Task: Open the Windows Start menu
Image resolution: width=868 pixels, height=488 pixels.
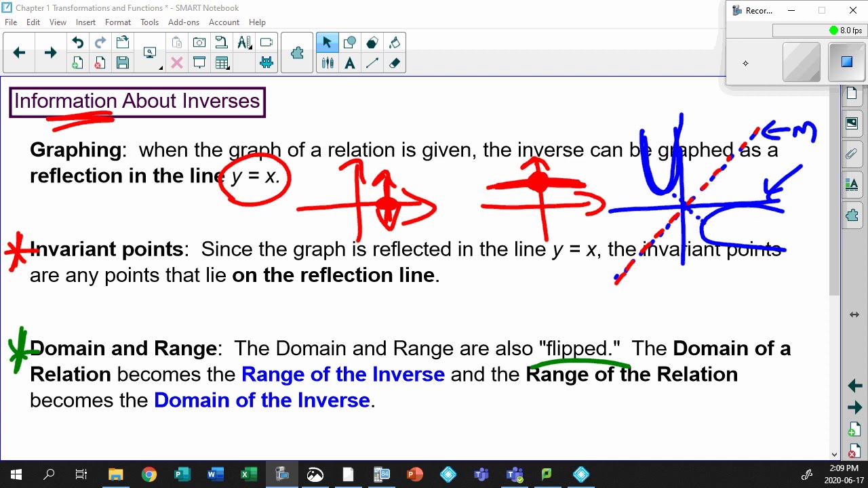Action: [x=16, y=474]
